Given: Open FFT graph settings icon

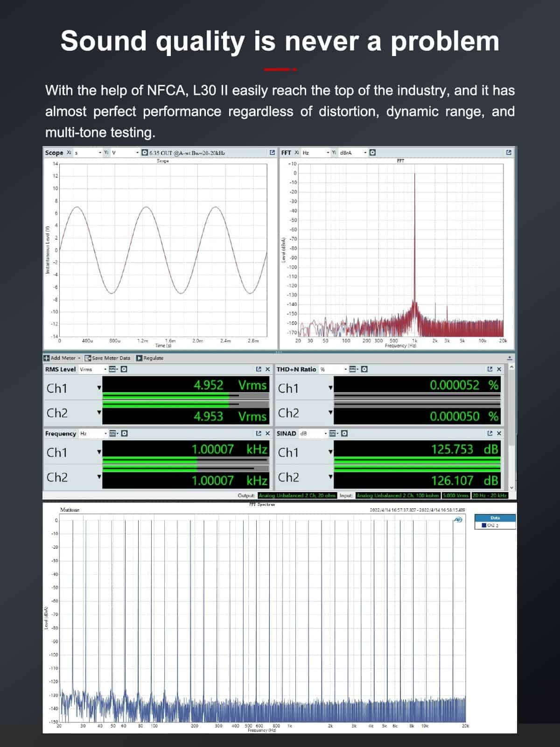Looking at the screenshot, I should click(372, 153).
